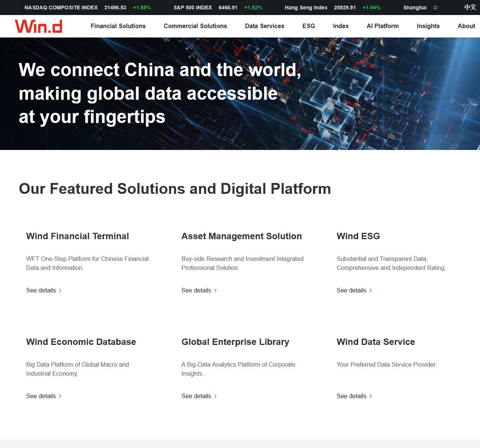Open the Wind Economic Database title
This screenshot has width=480, height=448.
pyautogui.click(x=81, y=342)
